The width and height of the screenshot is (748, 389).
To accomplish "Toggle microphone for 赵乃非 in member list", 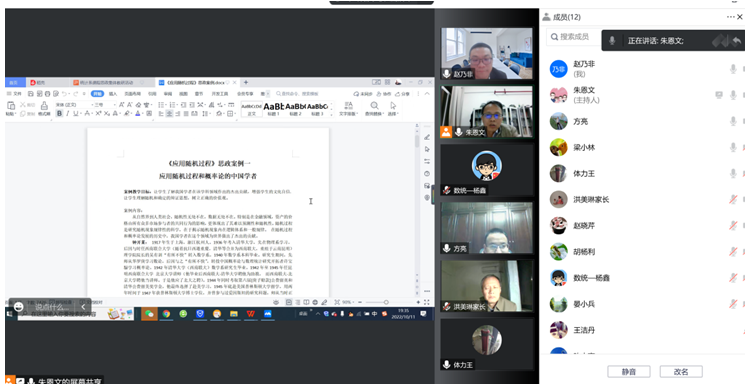I will [x=733, y=69].
